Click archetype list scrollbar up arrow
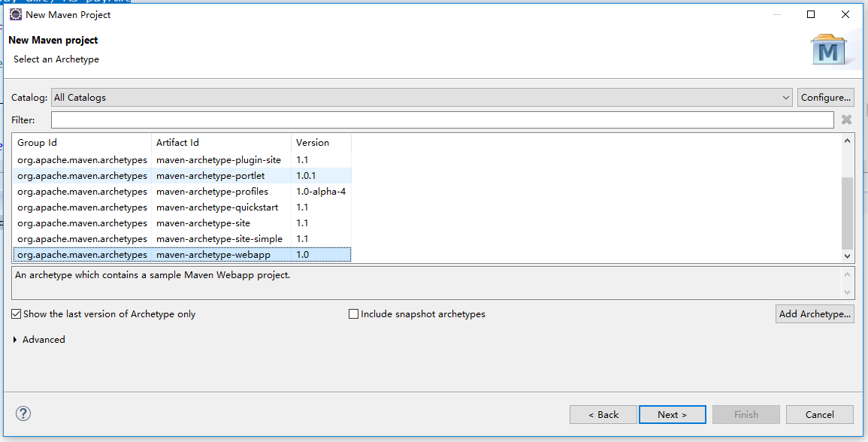This screenshot has width=868, height=442. (x=847, y=141)
